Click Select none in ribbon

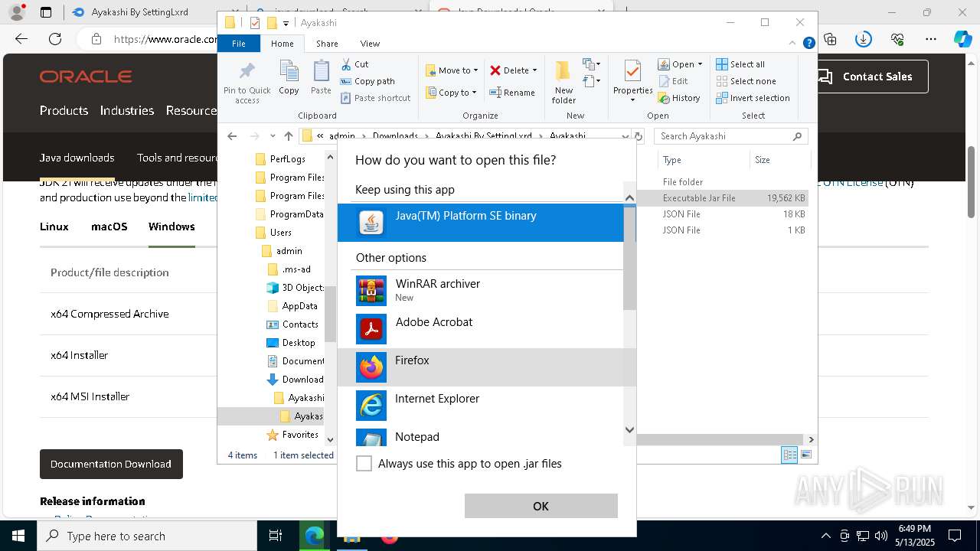[746, 81]
